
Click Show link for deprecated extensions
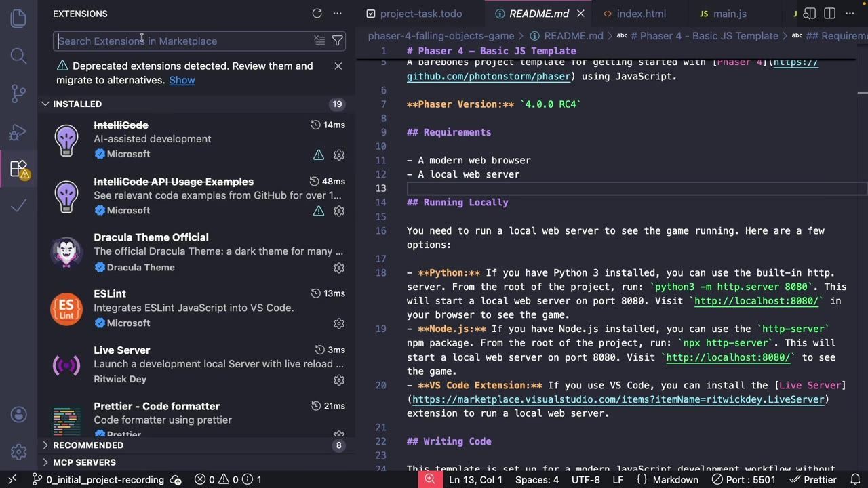coord(182,80)
